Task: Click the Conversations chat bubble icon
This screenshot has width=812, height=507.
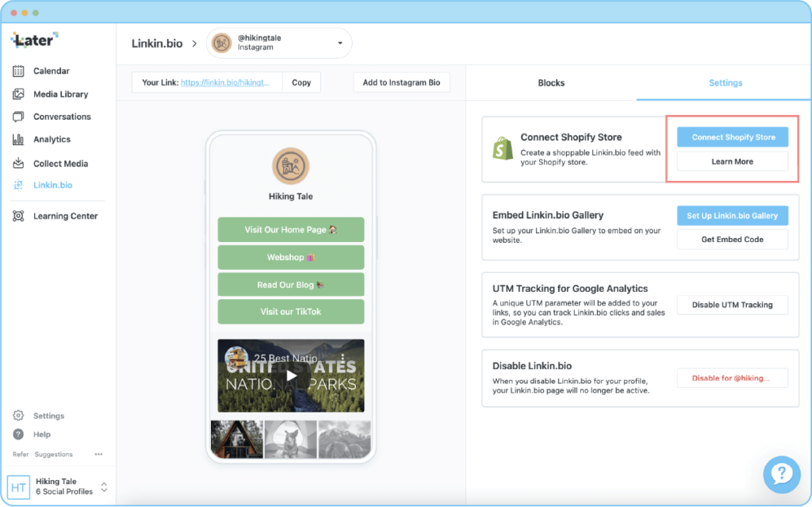Action: pos(18,117)
